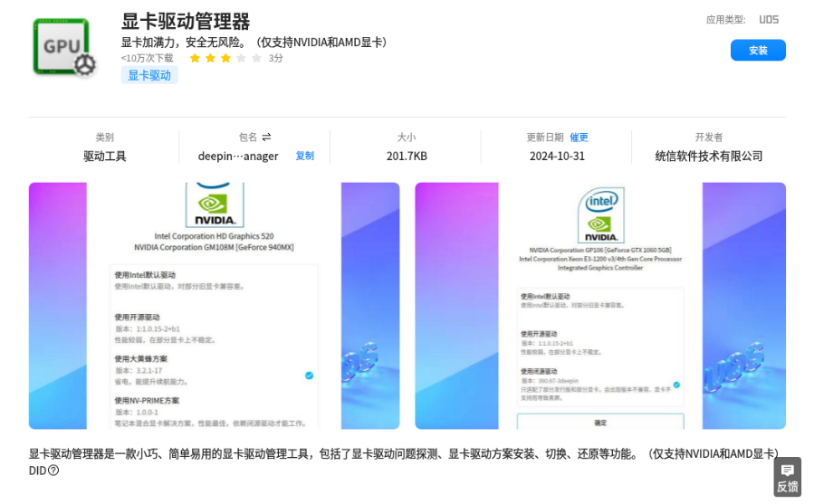Click the size value 201.7KB
Viewport: 814px width, 504px height.
(x=407, y=157)
